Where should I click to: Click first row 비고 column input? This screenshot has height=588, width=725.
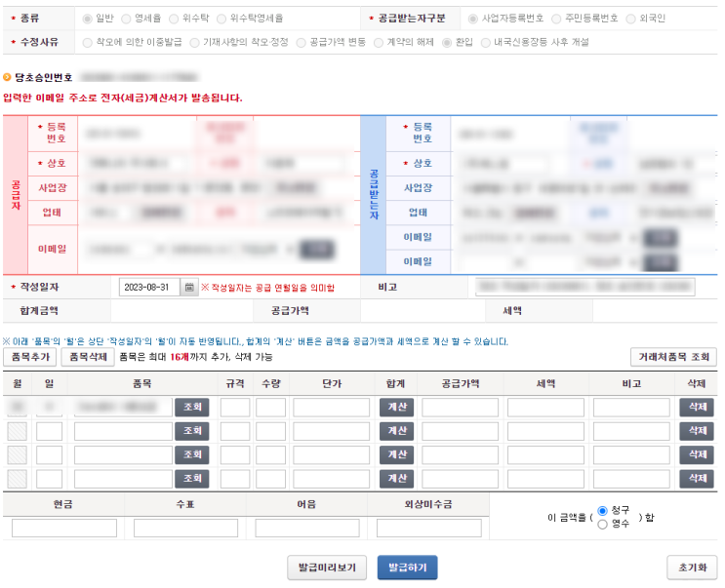631,408
